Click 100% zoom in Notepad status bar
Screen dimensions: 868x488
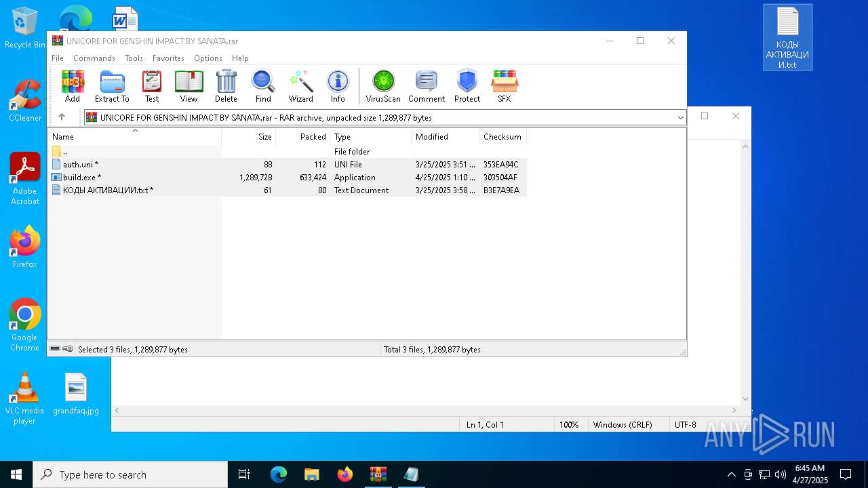[x=569, y=425]
